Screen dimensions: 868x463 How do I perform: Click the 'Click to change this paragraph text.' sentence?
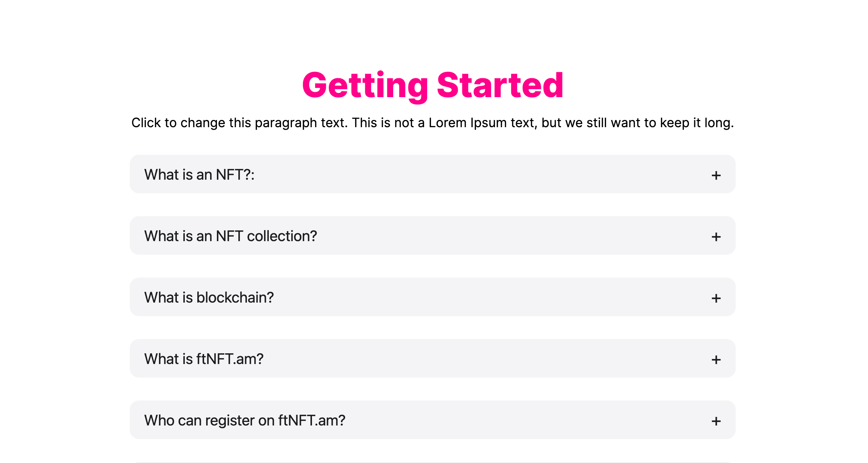tap(239, 123)
